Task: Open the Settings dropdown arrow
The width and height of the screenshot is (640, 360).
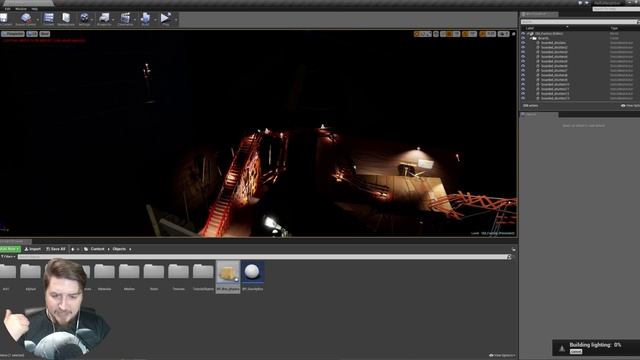Action: [x=93, y=19]
